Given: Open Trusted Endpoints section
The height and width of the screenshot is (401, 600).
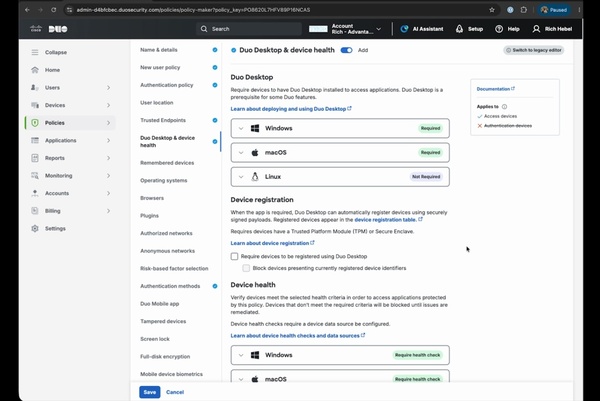Looking at the screenshot, I should pos(163,120).
